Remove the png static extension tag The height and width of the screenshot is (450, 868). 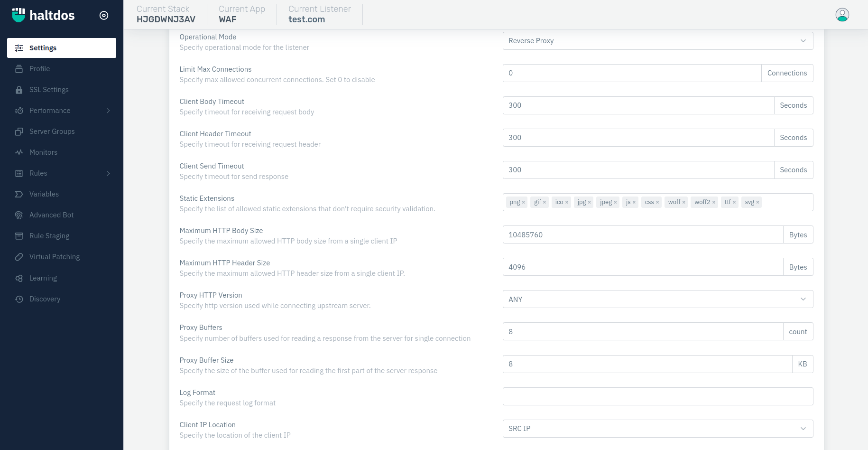524,202
